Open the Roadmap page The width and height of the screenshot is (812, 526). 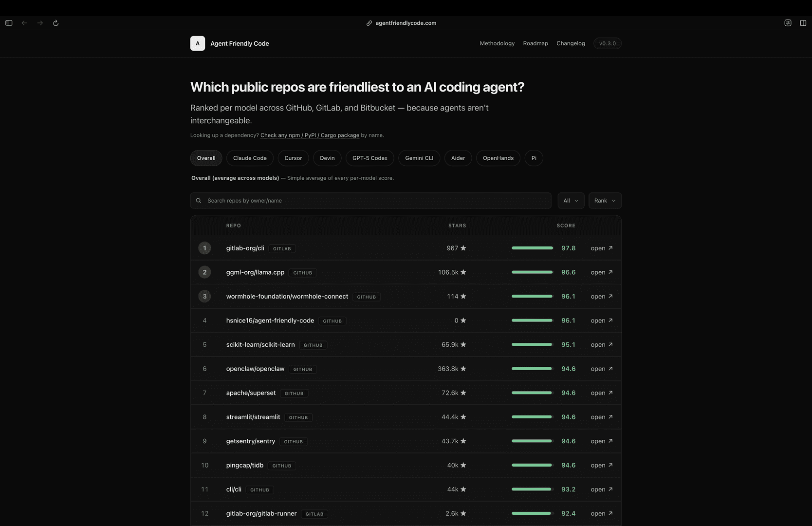[x=535, y=43]
